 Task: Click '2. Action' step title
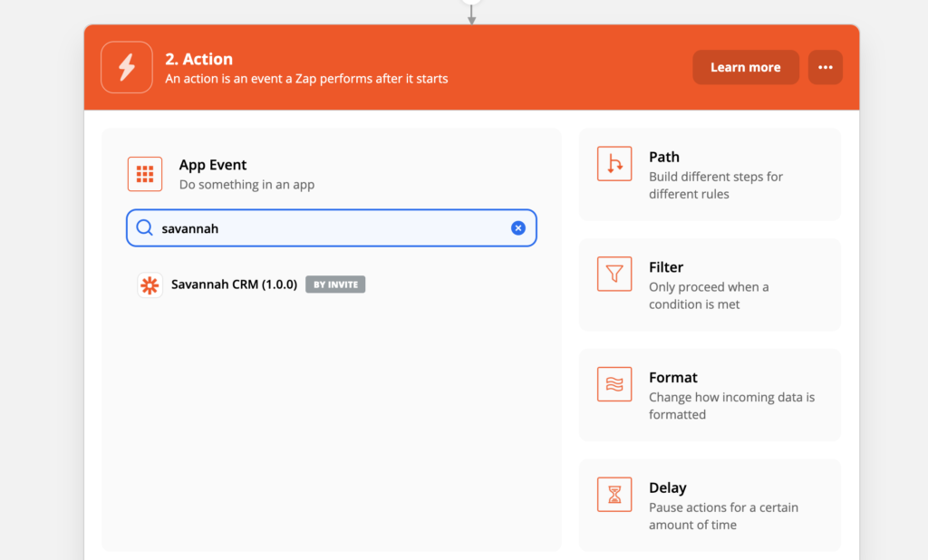point(198,59)
